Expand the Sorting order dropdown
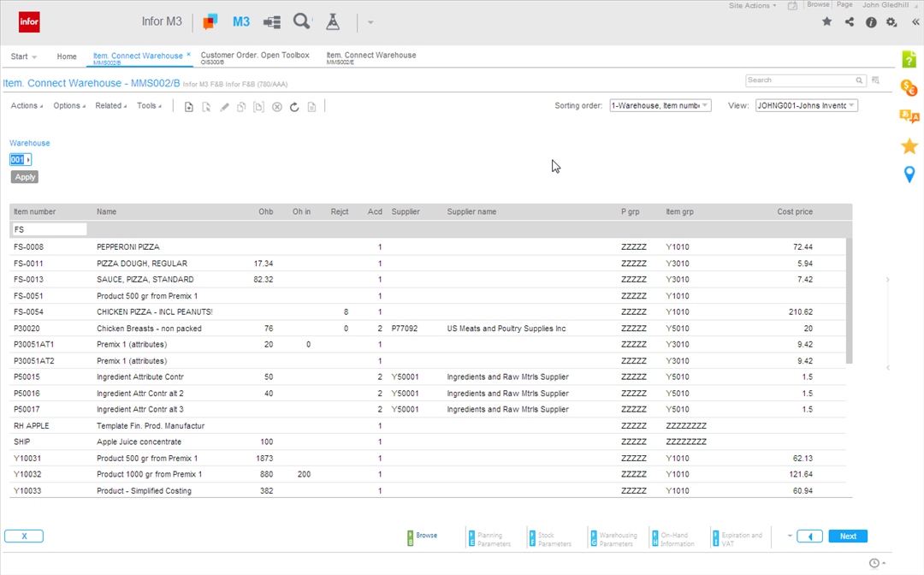 660,106
